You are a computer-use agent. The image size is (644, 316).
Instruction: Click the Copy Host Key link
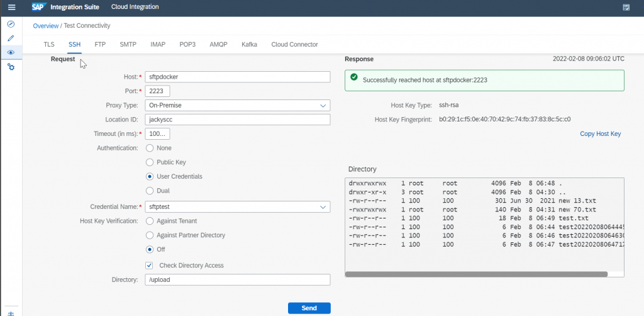601,134
